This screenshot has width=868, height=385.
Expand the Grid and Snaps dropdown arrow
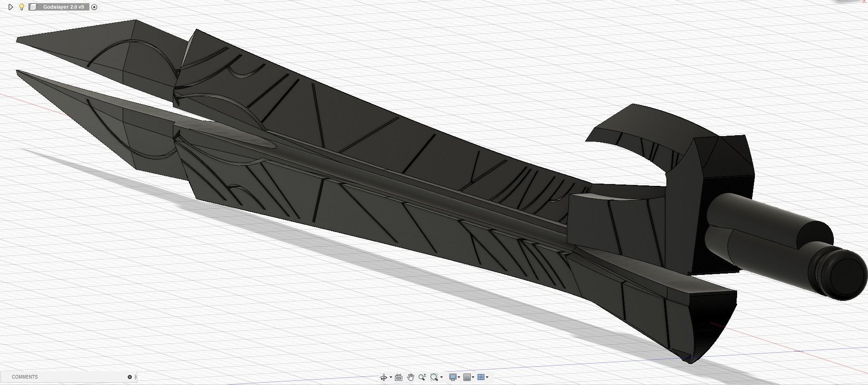click(473, 377)
